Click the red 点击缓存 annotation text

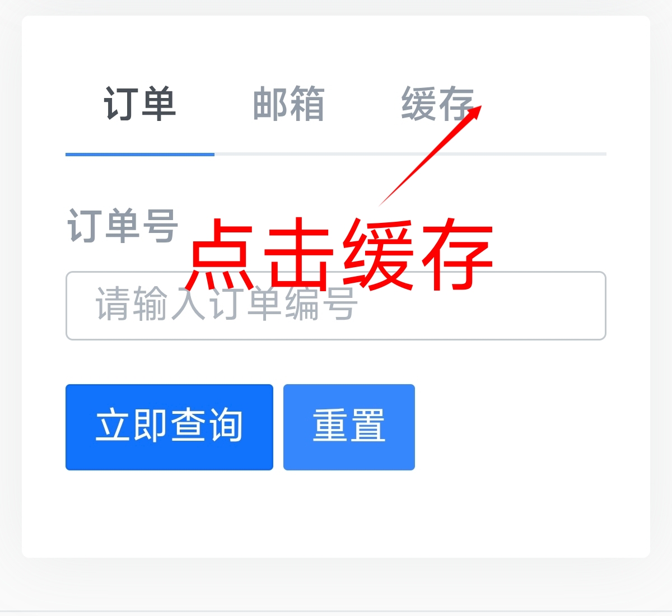tap(341, 254)
